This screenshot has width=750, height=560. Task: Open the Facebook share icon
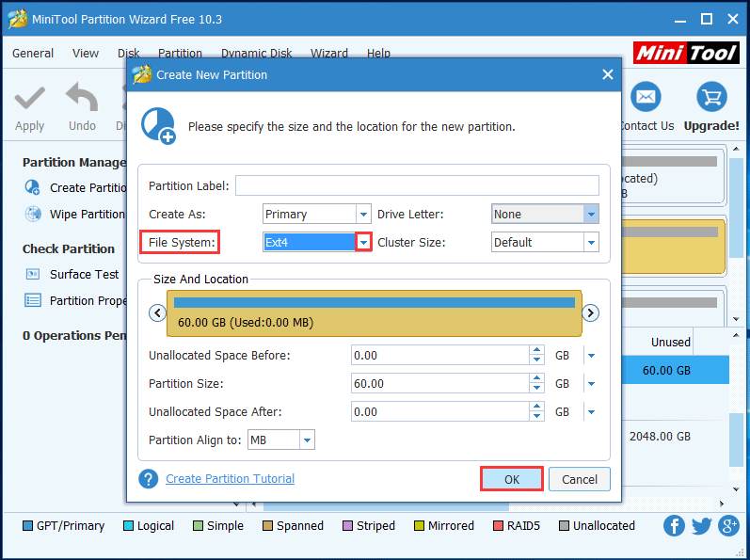(674, 525)
